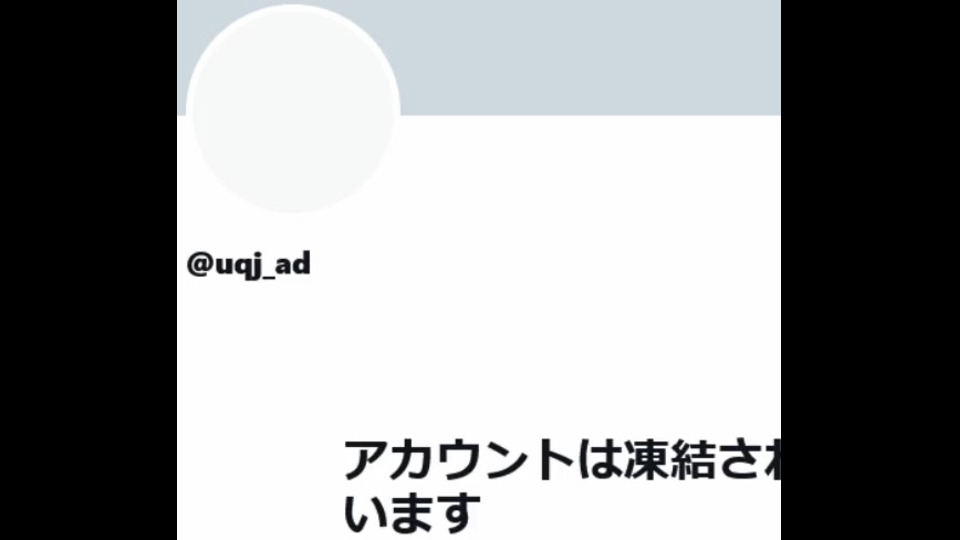Click the banner area right of the avatar
The height and width of the screenshot is (540, 960).
[x=591, y=58]
